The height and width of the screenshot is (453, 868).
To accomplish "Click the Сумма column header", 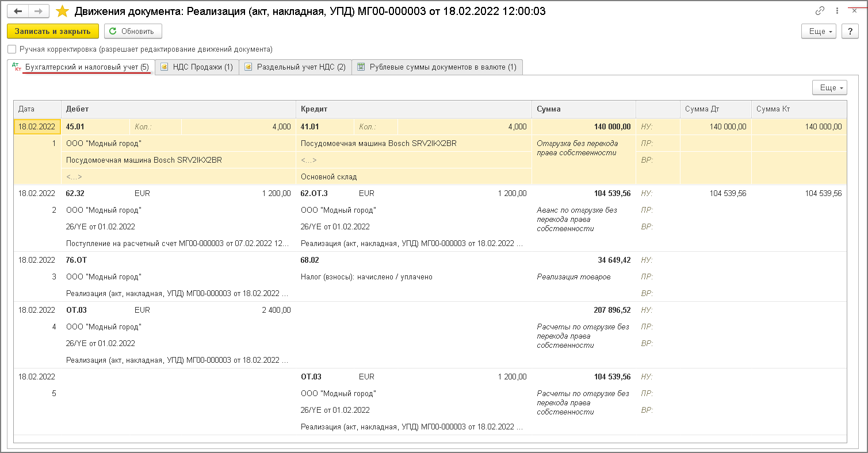I will [583, 109].
